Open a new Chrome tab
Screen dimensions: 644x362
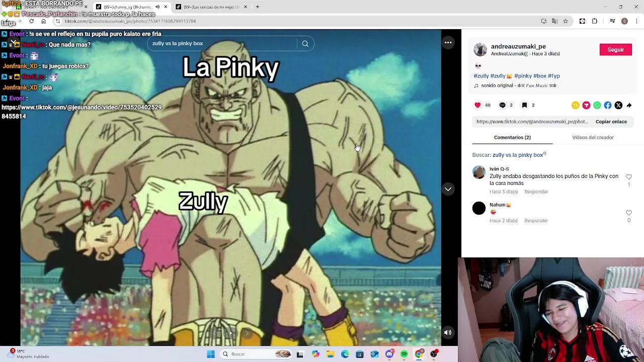coord(258,7)
